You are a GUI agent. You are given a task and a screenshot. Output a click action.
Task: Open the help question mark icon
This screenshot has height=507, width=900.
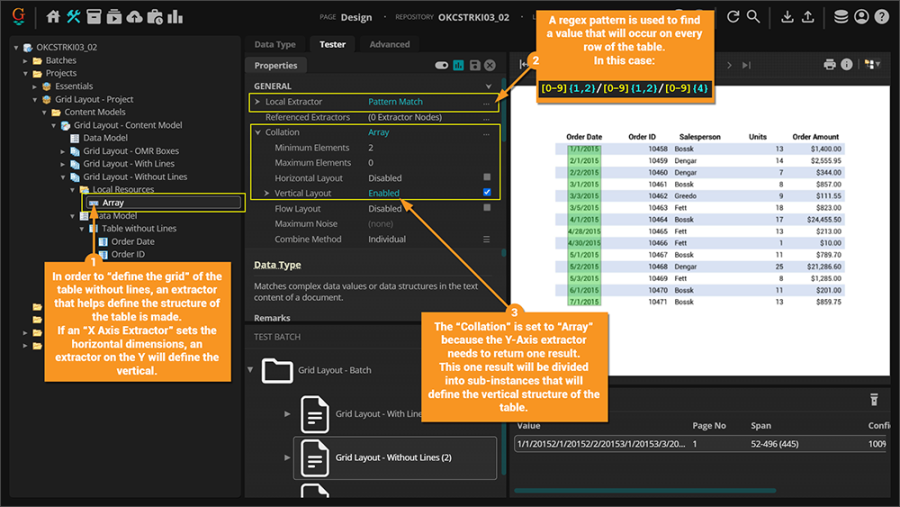tap(882, 17)
